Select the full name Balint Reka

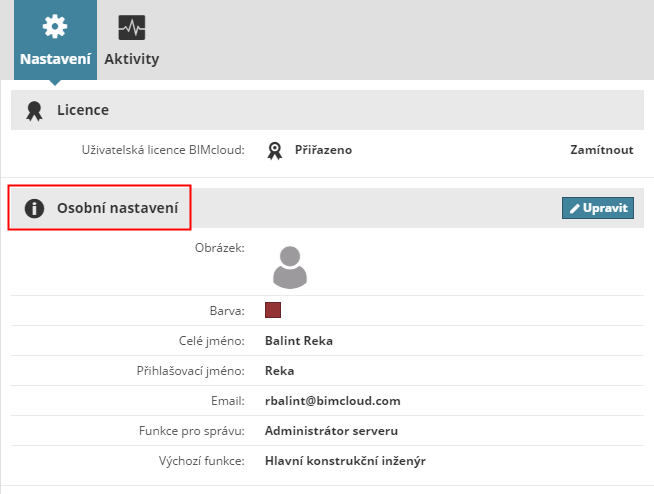coord(298,340)
